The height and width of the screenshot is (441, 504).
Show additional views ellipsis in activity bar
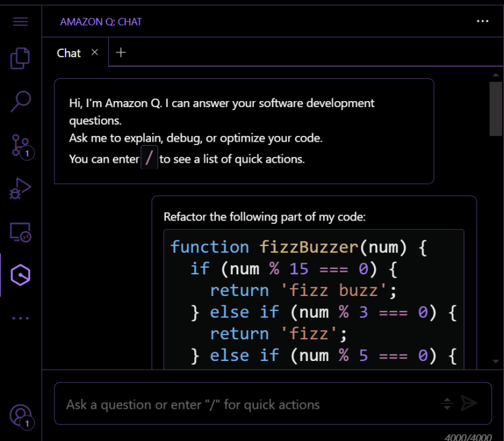point(20,318)
